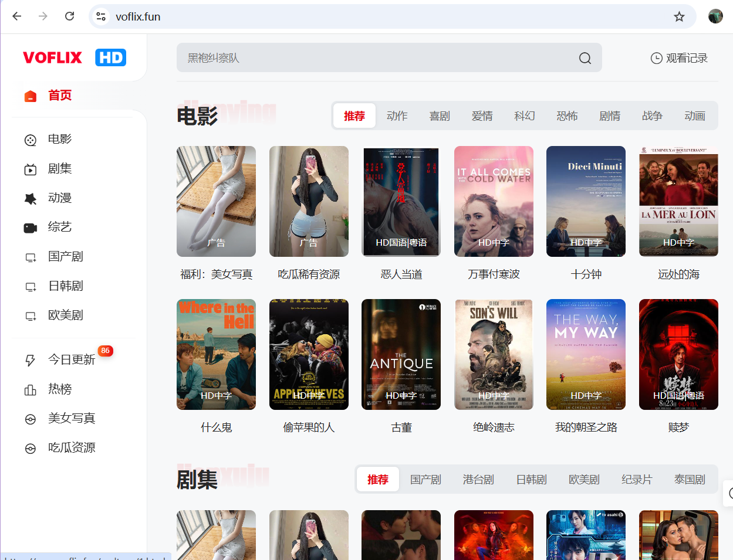Open 观看记录 viewing history

coord(679,58)
